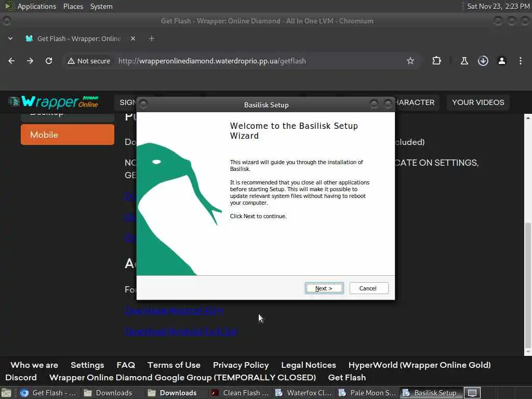Click the Download Android 5.x & 3.x link
The width and height of the screenshot is (532, 399).
(x=180, y=331)
